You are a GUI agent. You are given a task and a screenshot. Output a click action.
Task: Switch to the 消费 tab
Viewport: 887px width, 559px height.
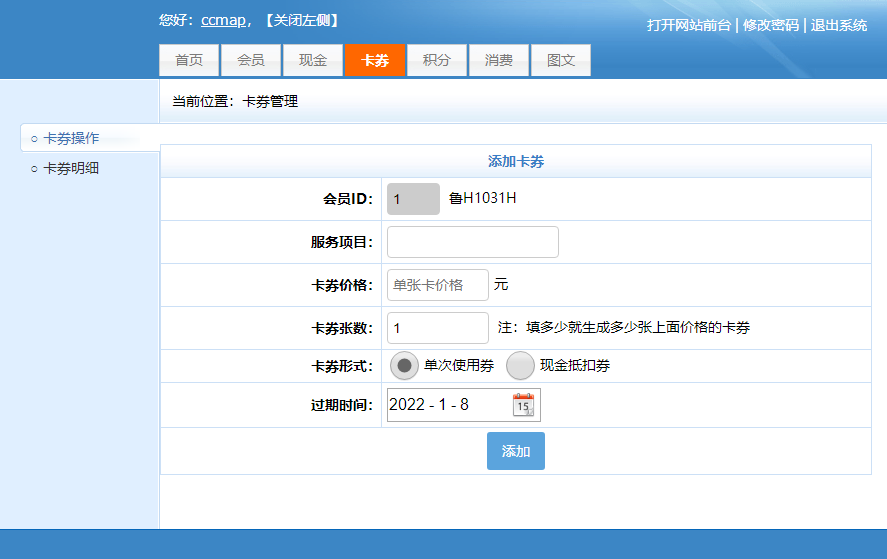click(499, 60)
